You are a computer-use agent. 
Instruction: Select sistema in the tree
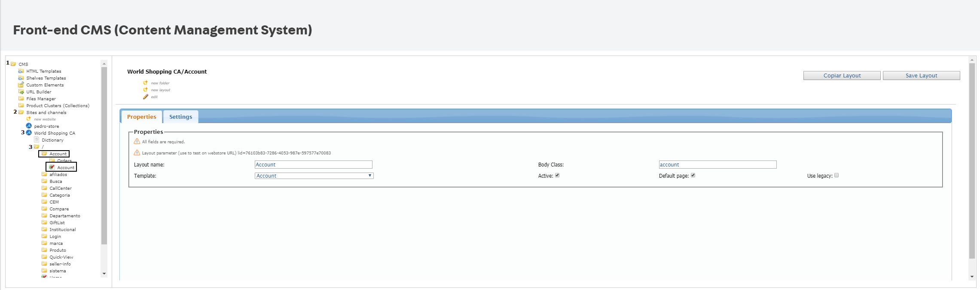pos(58,271)
